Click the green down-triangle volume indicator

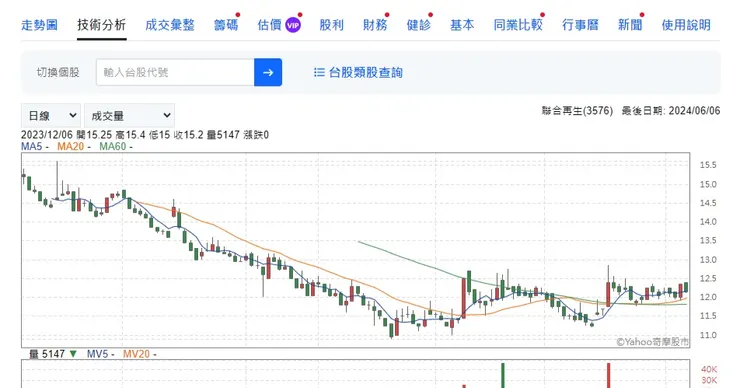pos(73,354)
